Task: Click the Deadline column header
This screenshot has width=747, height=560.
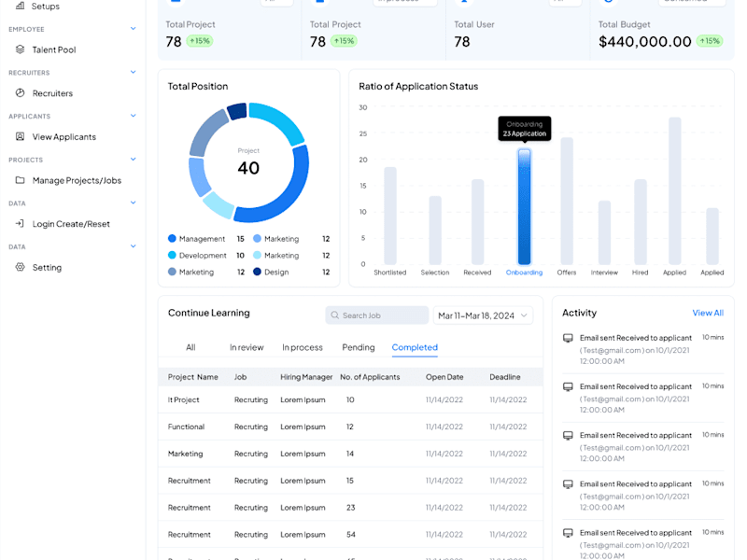Action: 505,377
